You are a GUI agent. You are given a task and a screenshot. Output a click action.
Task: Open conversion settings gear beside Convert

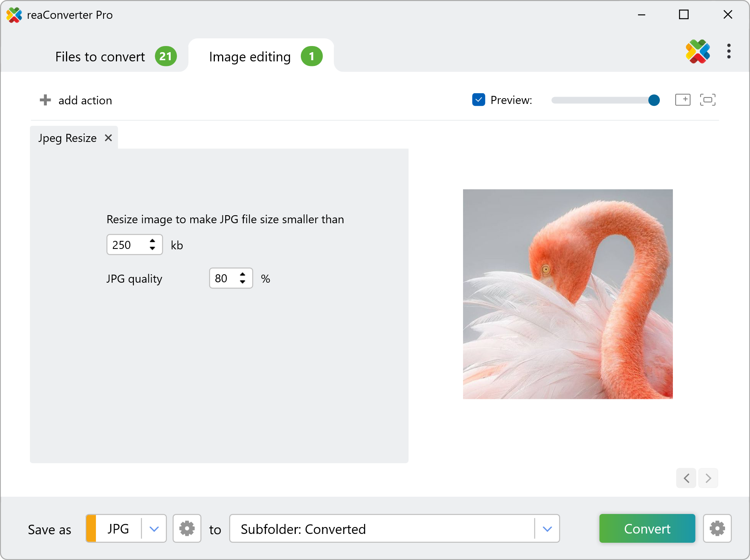(x=717, y=529)
